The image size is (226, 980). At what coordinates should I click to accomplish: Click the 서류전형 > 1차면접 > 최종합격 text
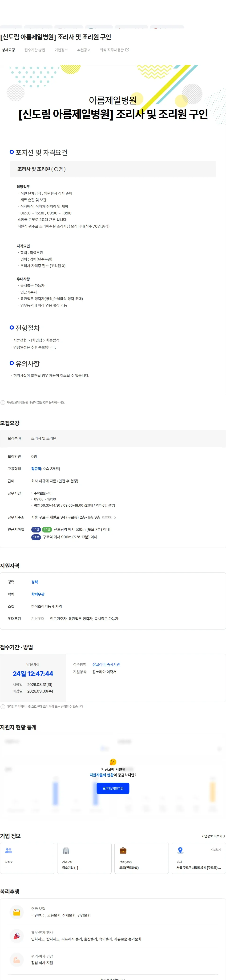tap(36, 340)
